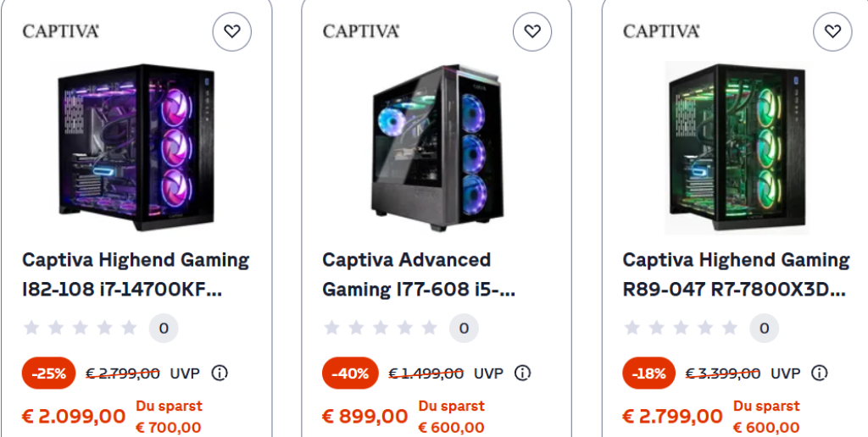Click star rating on I77-608 card
Viewport: 868px width, 437px height.
point(380,328)
